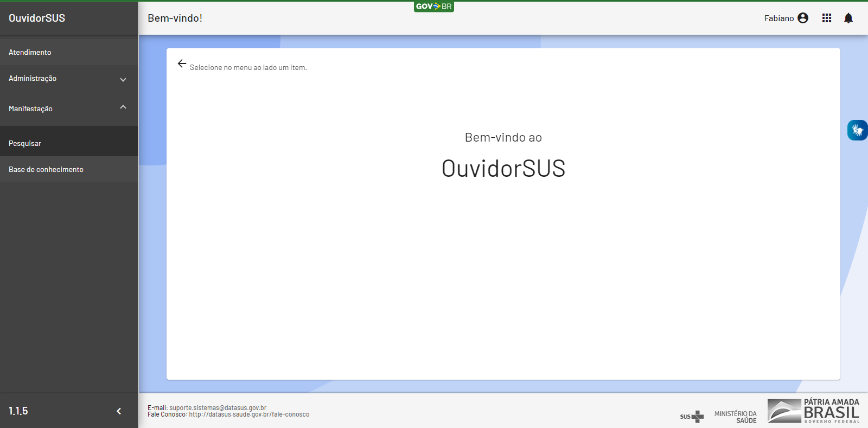Open Base de conhecimento menu item
This screenshot has width=868, height=428.
[46, 170]
